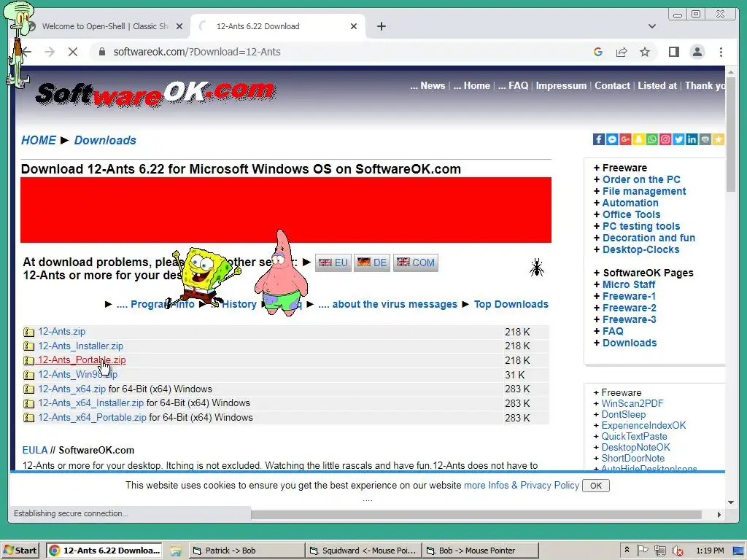
Task: Click the muted volume tray icon
Action: [677, 551]
